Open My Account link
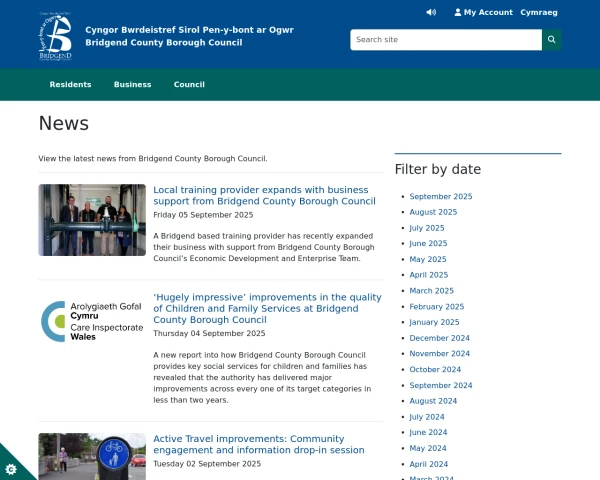 tap(483, 12)
